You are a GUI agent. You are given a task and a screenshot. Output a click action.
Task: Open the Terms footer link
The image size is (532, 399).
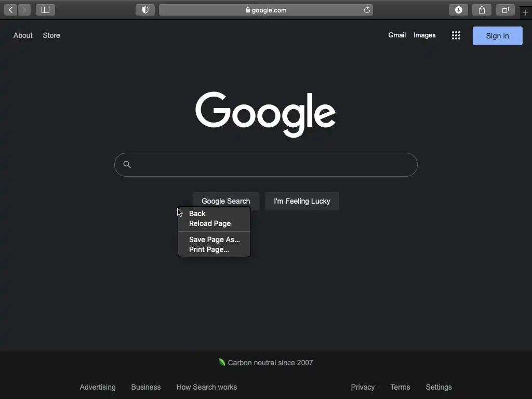click(401, 387)
